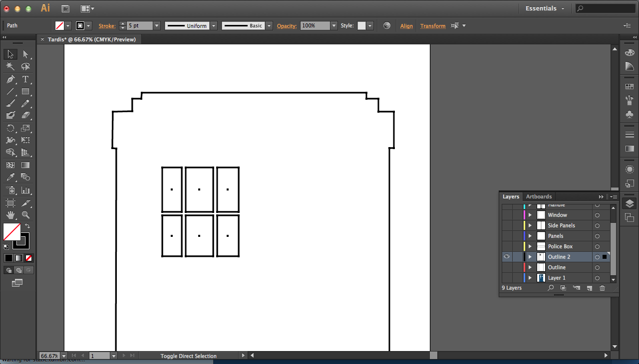Viewport: 639px width, 364px height.
Task: Select the Rectangle tool
Action: click(25, 91)
